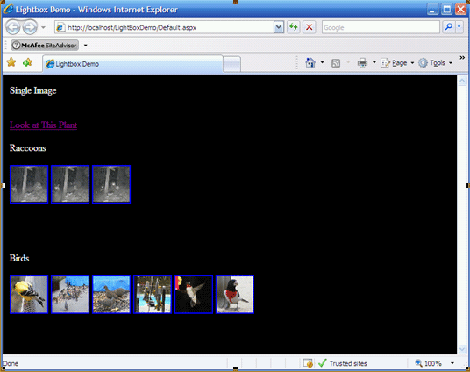Click the Feeds icon in command bar
Viewport: 470px width, 372px height.
[x=336, y=63]
